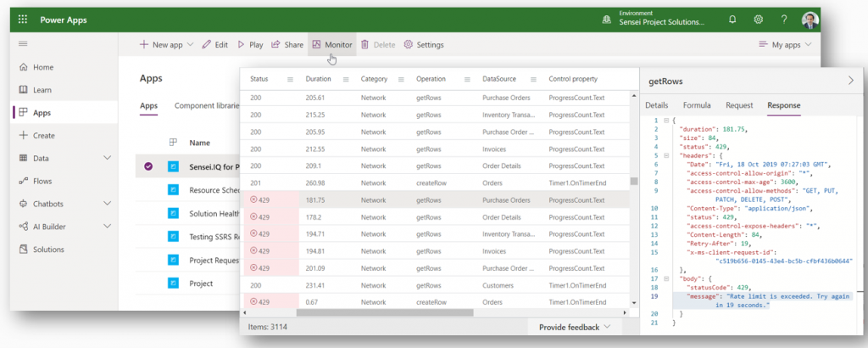This screenshot has height=348, width=868.
Task: Switch to the Formula tab
Action: click(697, 105)
